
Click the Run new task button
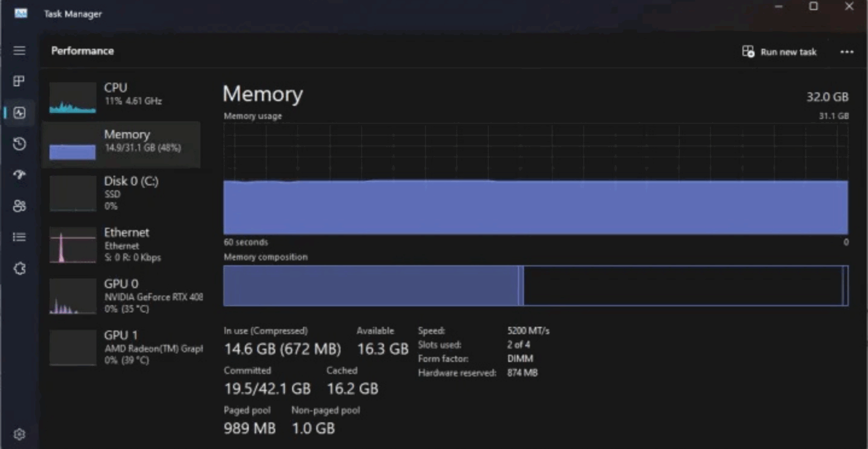point(779,52)
